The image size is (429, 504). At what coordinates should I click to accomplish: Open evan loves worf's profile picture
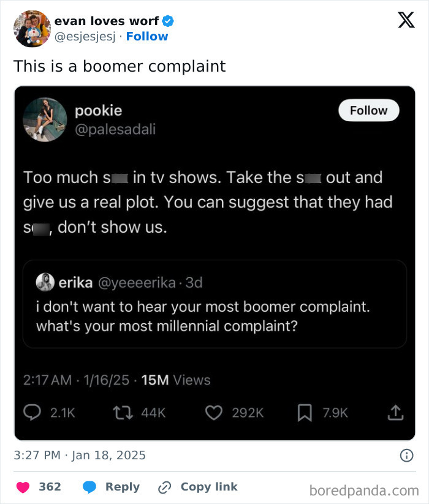pyautogui.click(x=31, y=29)
